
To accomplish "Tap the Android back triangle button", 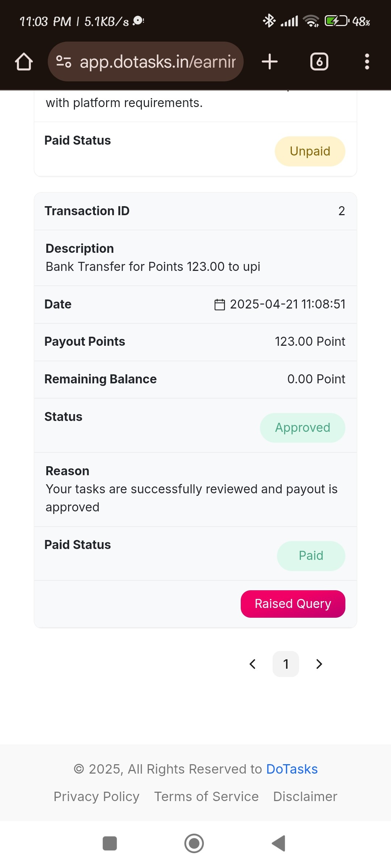I will (279, 843).
